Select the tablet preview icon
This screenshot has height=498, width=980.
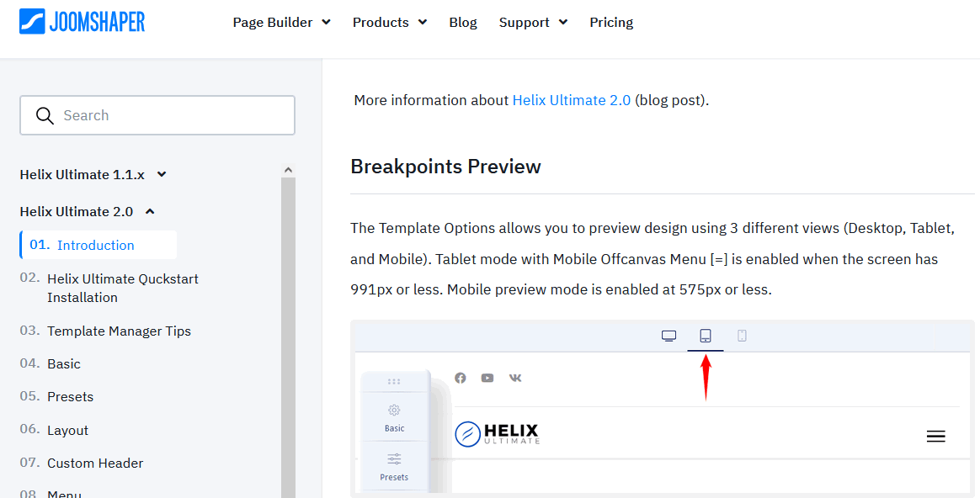pos(706,336)
